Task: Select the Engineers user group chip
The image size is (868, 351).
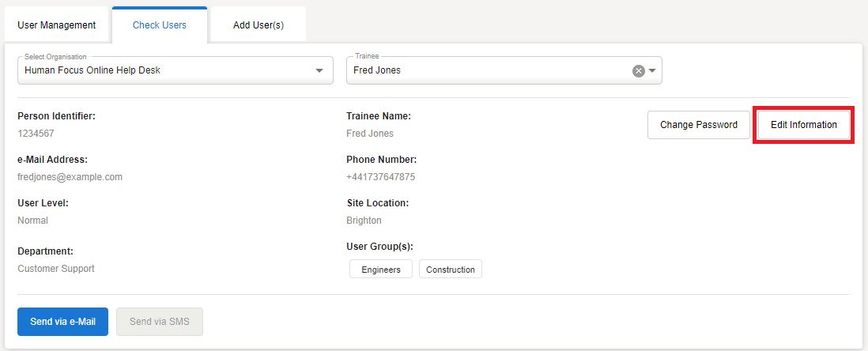Action: pos(381,270)
